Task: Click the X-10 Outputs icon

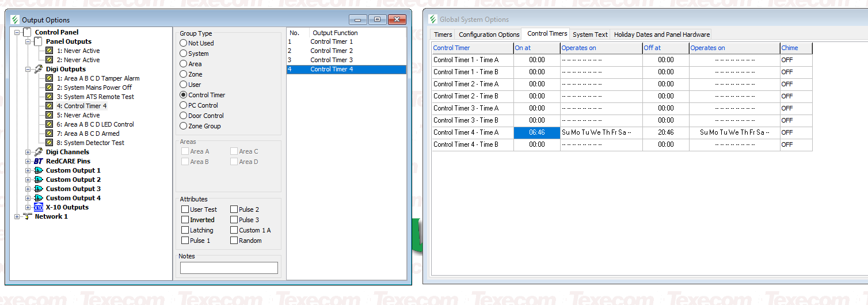Action: point(39,207)
